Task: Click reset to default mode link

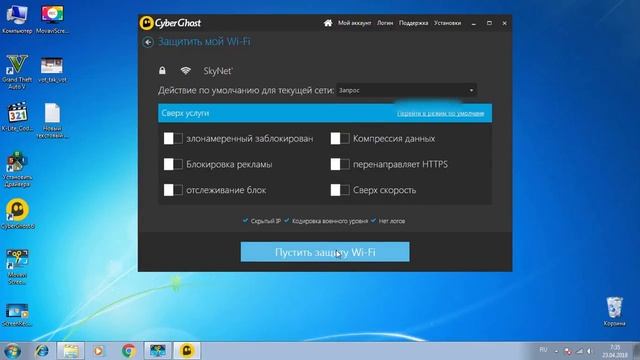Action: coord(440,113)
